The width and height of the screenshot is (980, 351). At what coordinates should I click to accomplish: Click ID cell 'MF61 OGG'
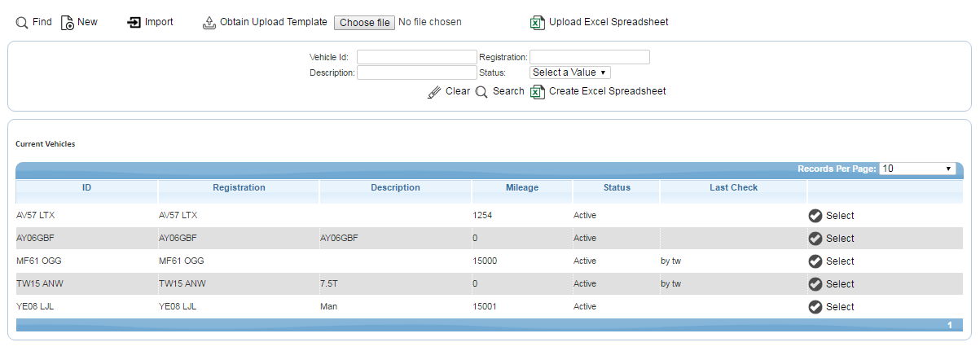coord(39,261)
